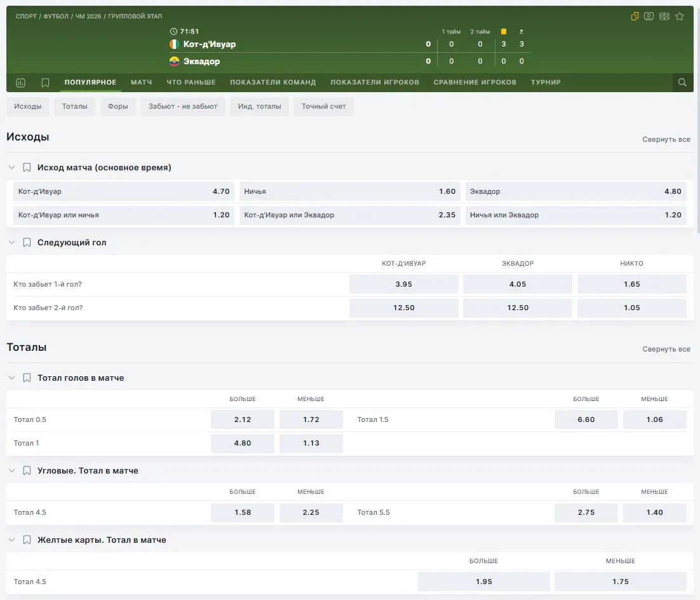The image size is (700, 600).
Task: Select yellow cards меньше at 1.75
Action: (621, 582)
